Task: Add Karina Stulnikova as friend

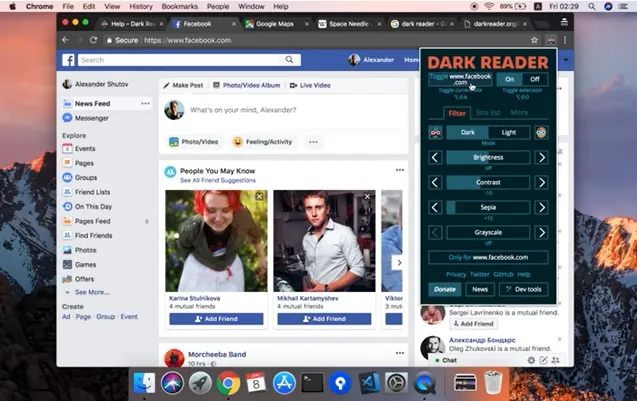Action: pos(216,319)
